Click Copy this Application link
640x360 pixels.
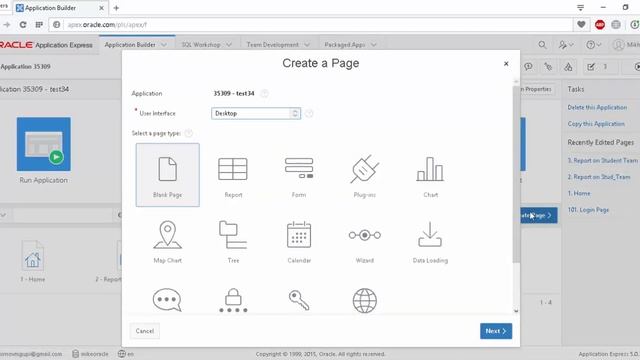coord(596,124)
